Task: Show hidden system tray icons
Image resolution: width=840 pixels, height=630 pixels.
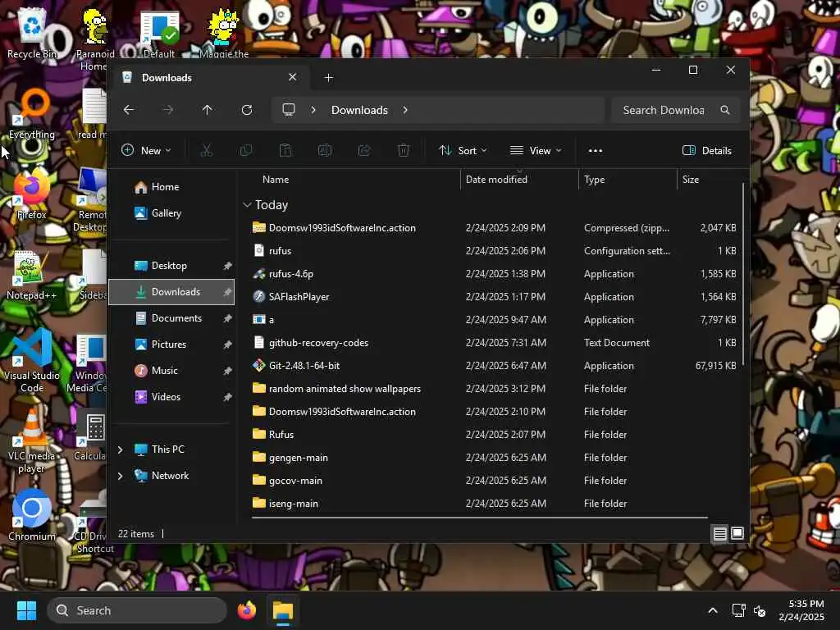Action: coord(713,610)
